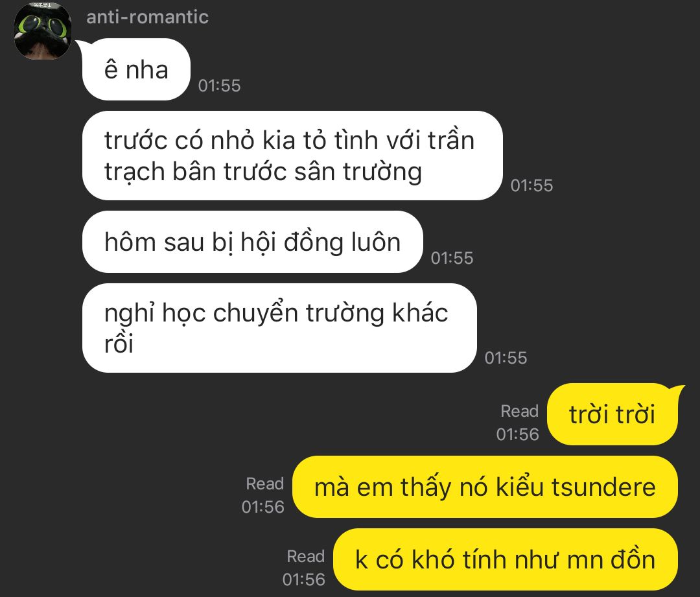Tap the word 'tsundere' in the yellow bubble
700x597 pixels.
pos(603,487)
